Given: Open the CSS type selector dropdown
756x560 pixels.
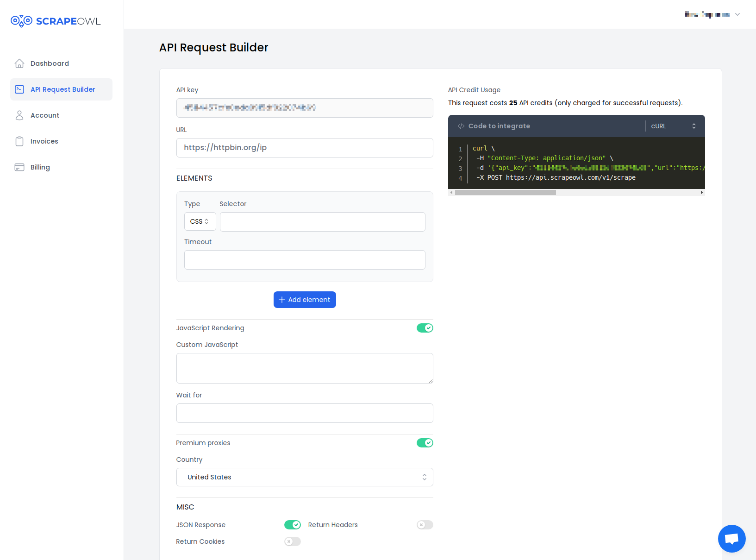Looking at the screenshot, I should tap(200, 221).
